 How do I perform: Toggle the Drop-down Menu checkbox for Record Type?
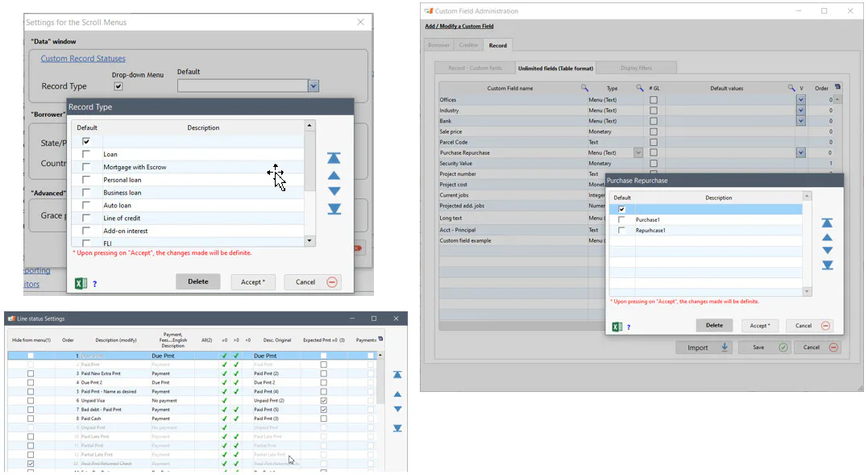pos(118,86)
